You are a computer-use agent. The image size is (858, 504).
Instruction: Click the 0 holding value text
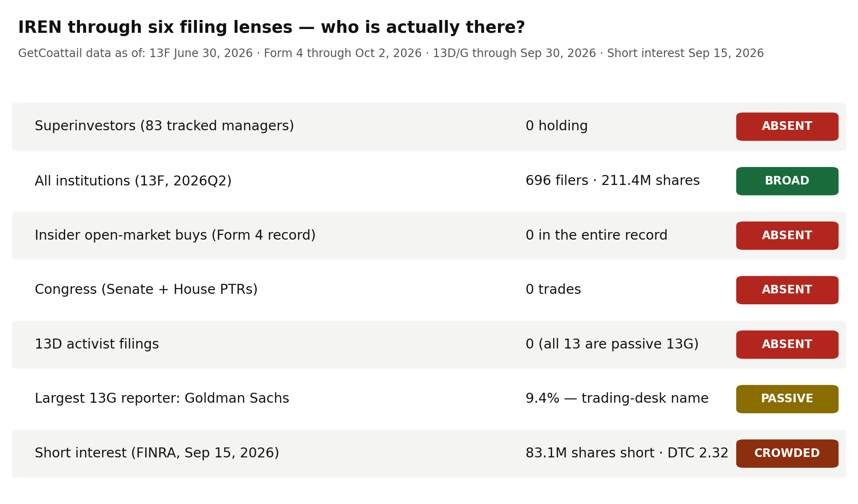tap(556, 126)
